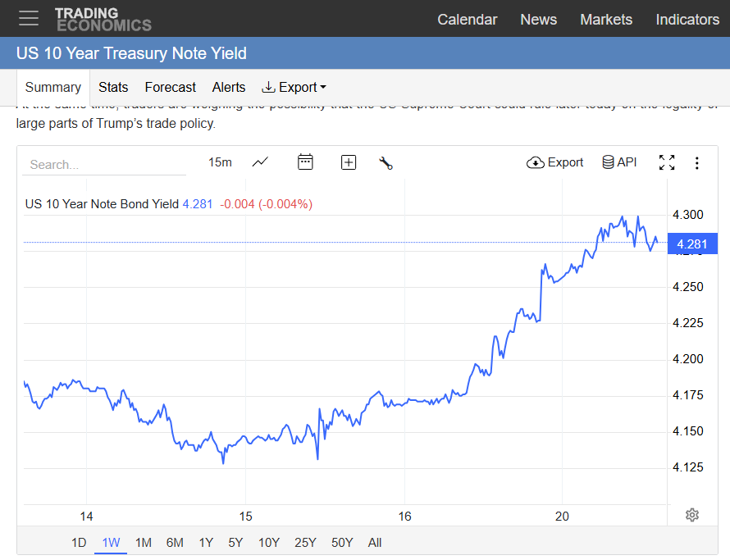Viewport: 730px width, 560px height.
Task: Open the Markets menu
Action: (605, 20)
